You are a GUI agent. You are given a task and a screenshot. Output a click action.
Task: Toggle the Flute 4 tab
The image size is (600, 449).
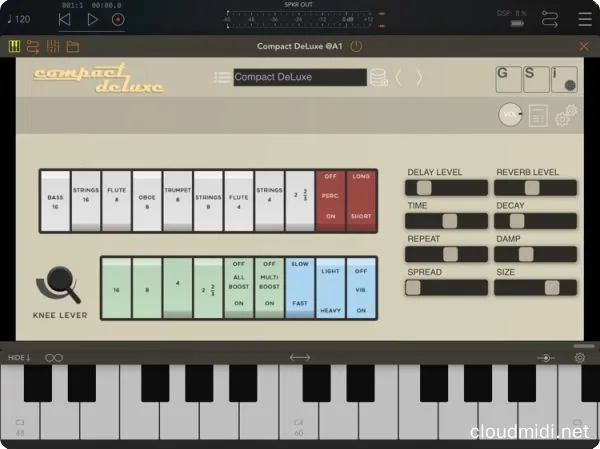239,201
